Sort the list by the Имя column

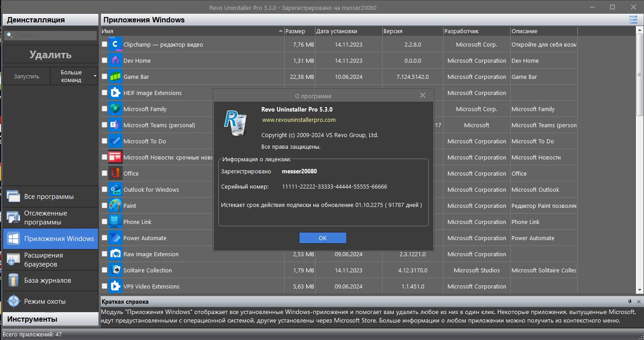[192, 31]
